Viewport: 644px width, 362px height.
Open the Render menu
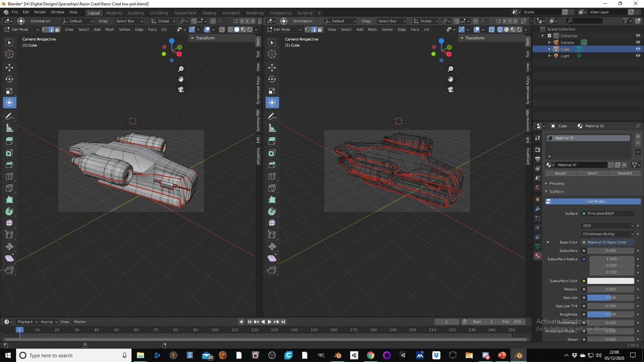(40, 12)
